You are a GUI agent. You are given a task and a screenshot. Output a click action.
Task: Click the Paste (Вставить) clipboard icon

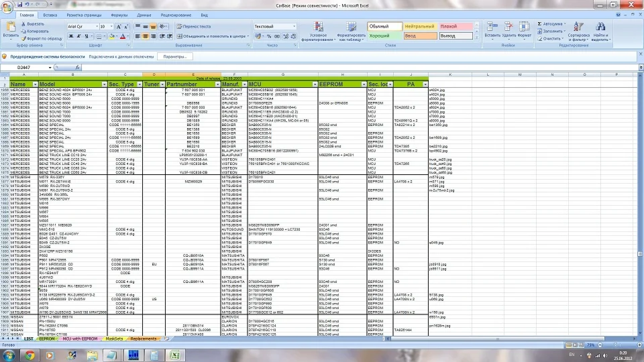[11, 27]
